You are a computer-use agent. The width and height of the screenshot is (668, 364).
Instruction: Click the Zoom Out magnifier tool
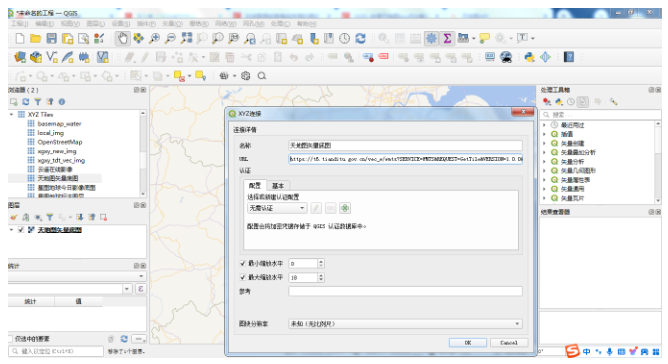pyautogui.click(x=170, y=39)
